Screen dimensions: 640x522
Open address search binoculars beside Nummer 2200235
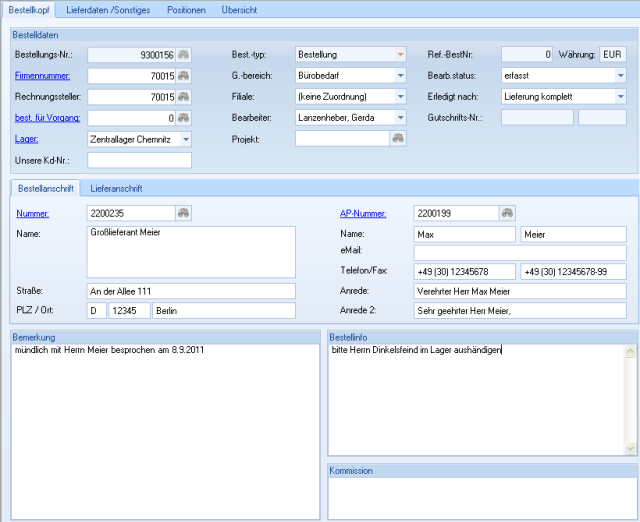point(183,213)
